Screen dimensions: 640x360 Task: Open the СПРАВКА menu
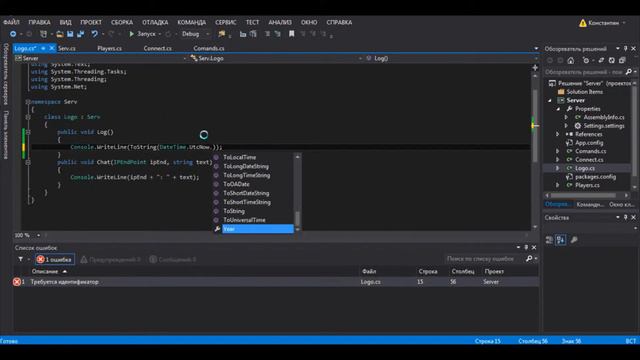click(339, 22)
